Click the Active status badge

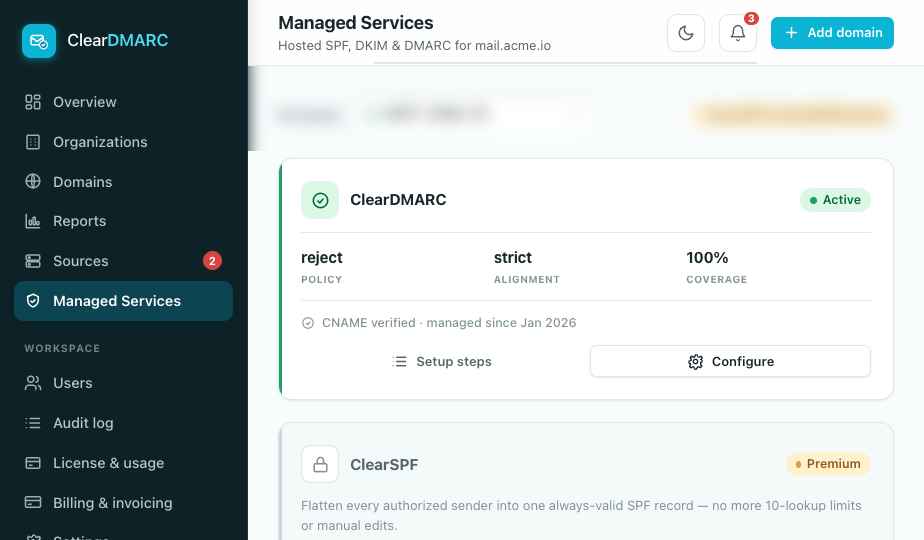pyautogui.click(x=835, y=200)
